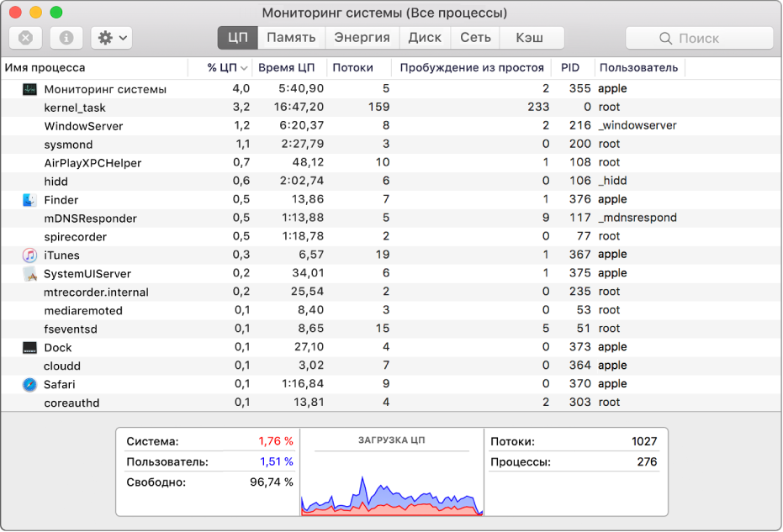Screen dimensions: 783x532
Task: Select the mediaremoted process row
Action: coord(391,311)
